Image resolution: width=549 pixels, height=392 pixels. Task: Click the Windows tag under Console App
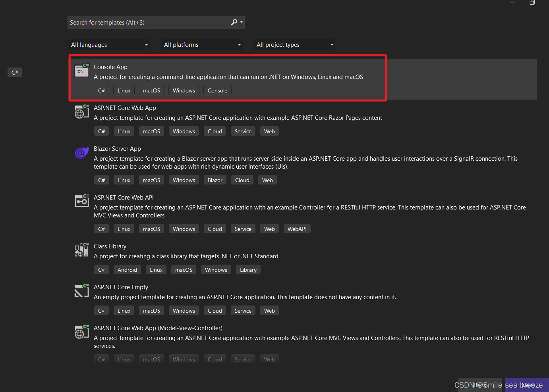[184, 90]
